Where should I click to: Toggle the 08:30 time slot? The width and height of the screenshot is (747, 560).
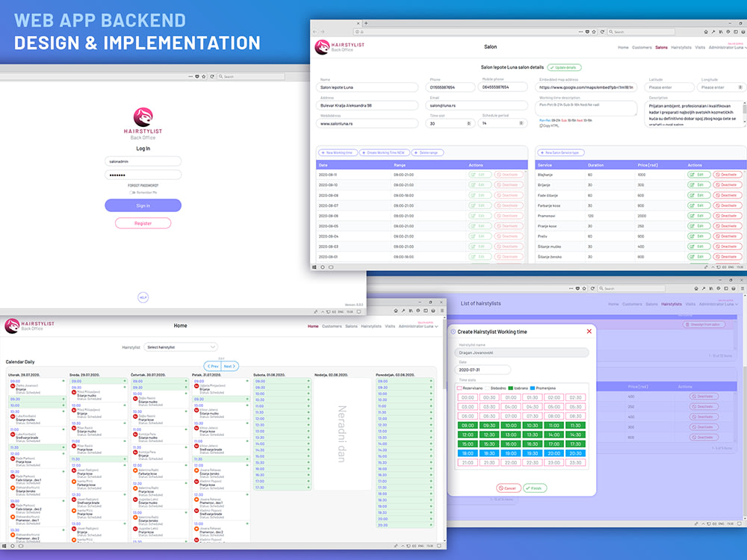(x=575, y=416)
